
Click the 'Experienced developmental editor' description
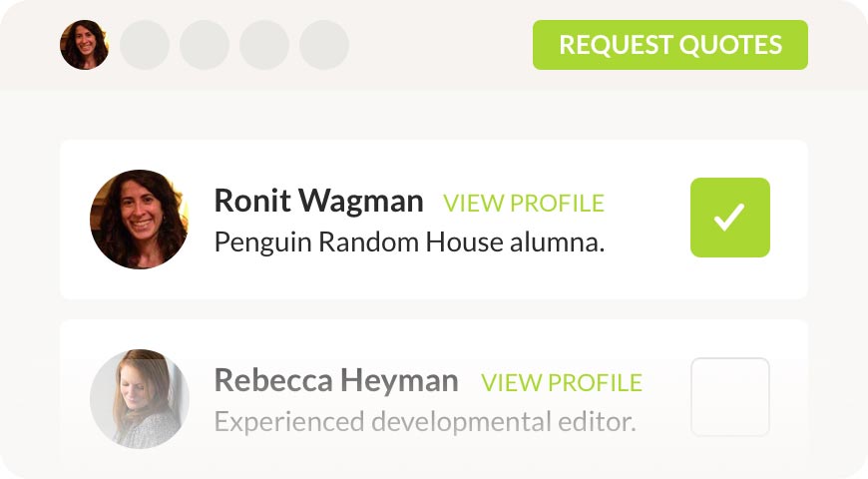coord(425,421)
